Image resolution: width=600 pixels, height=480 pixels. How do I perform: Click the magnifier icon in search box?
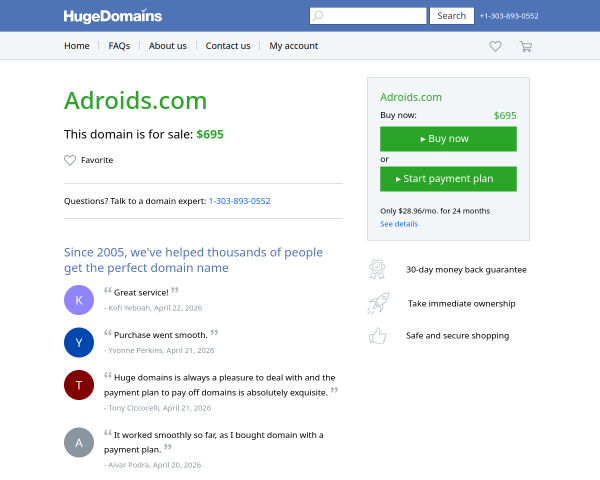click(x=318, y=16)
